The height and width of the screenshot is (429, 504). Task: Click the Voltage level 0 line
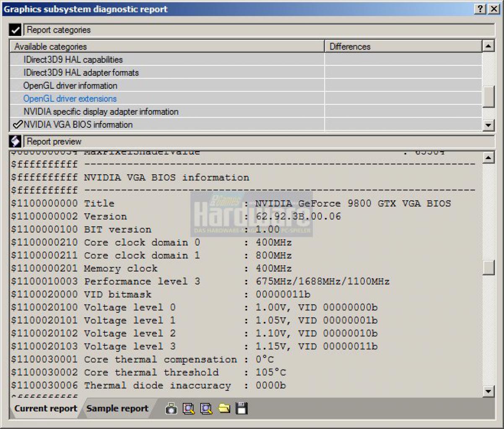pyautogui.click(x=195, y=308)
